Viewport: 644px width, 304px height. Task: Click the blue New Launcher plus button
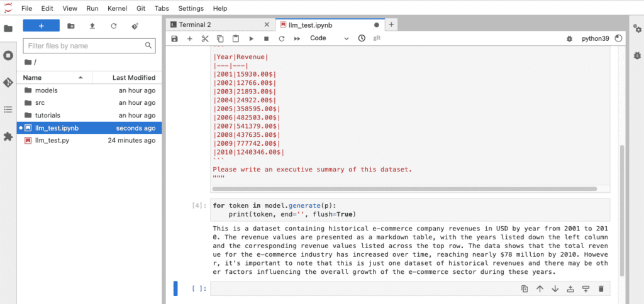(x=41, y=26)
